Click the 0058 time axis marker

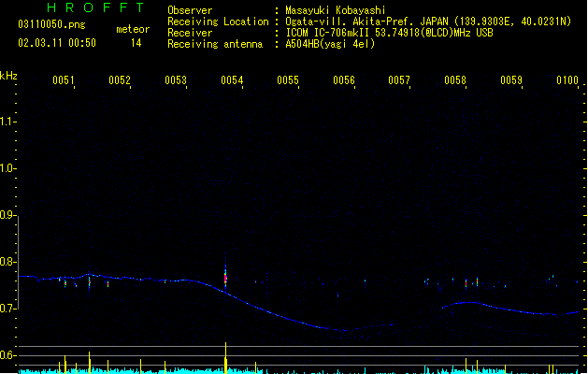point(455,80)
